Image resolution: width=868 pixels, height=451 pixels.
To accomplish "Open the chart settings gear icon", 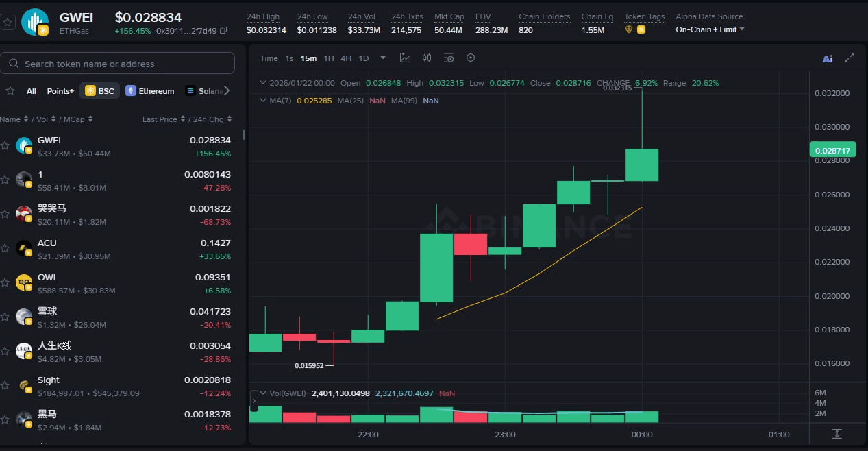I will coord(471,58).
